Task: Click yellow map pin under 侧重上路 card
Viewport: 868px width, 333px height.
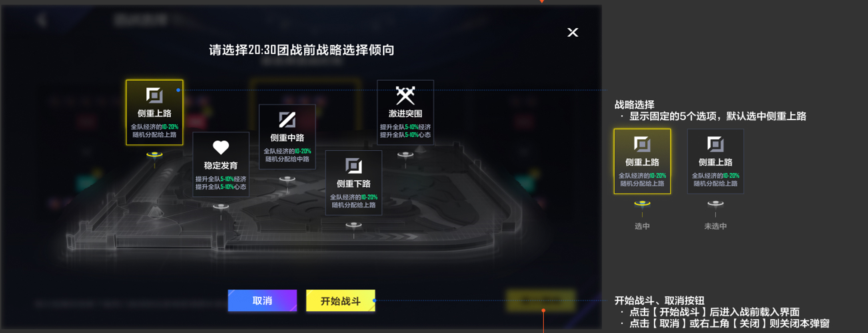Action: [x=154, y=155]
